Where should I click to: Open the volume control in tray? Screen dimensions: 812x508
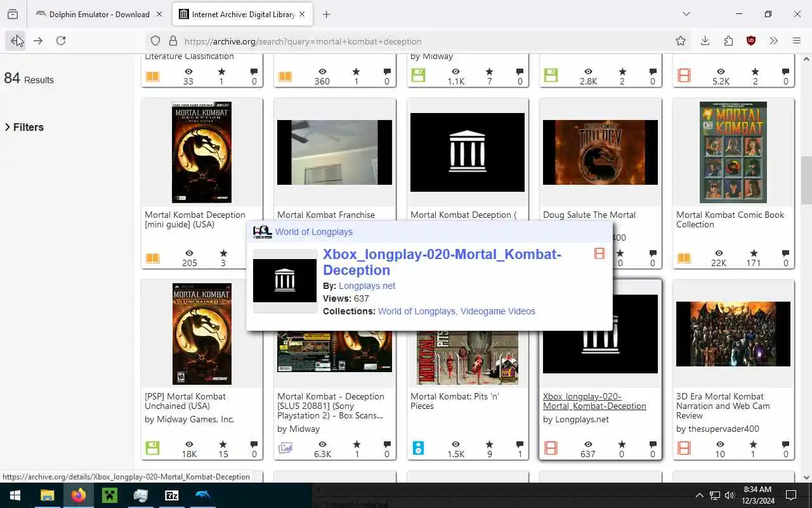pyautogui.click(x=730, y=495)
